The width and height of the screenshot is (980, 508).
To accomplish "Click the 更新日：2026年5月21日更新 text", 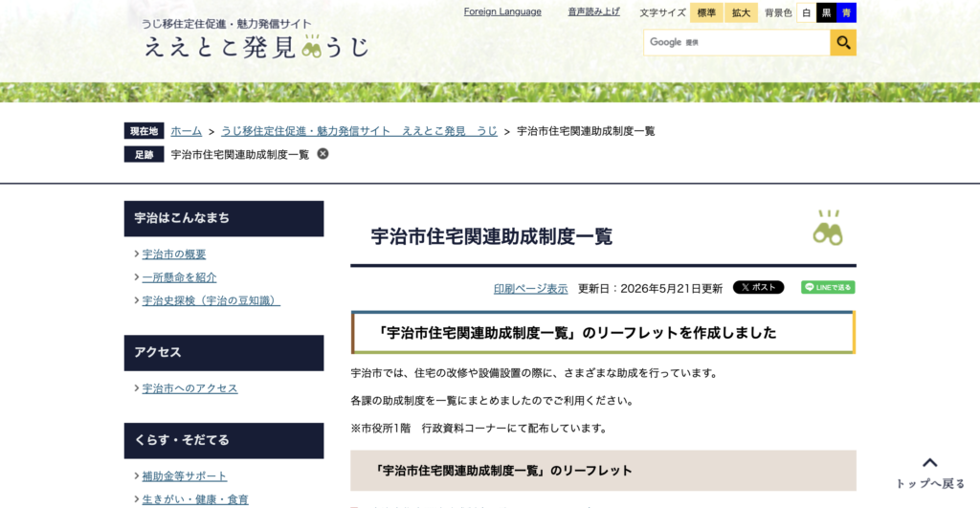I will tap(650, 289).
